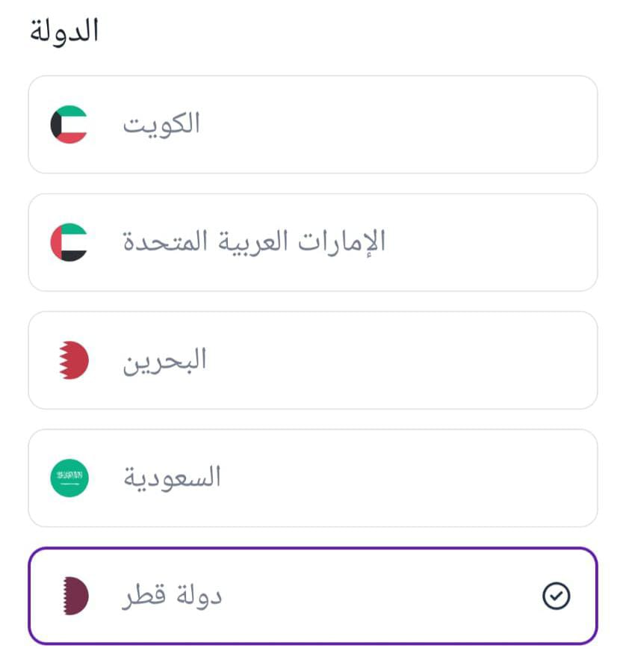The width and height of the screenshot is (626, 672).
Task: Click the Kuwait flag icon
Action: coord(69,124)
